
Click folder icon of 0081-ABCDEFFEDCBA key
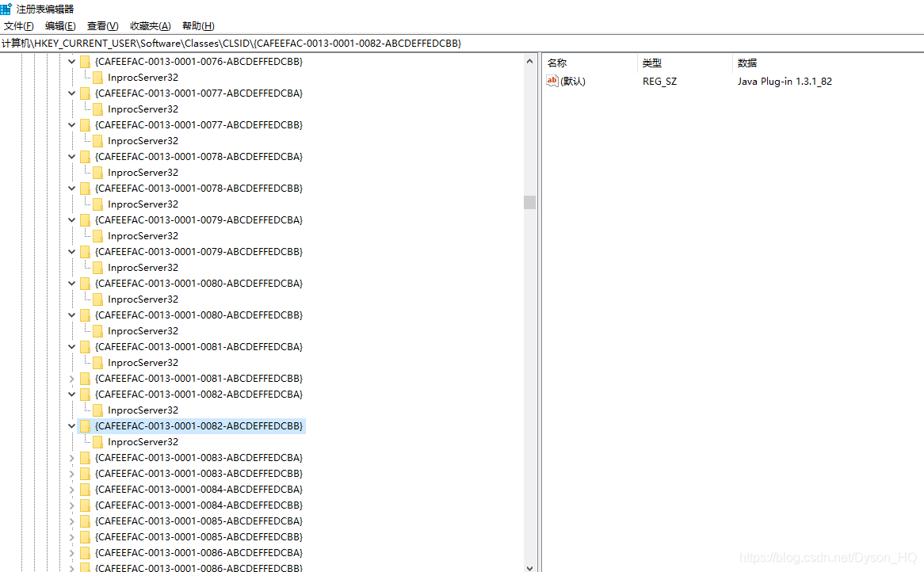[x=85, y=347]
